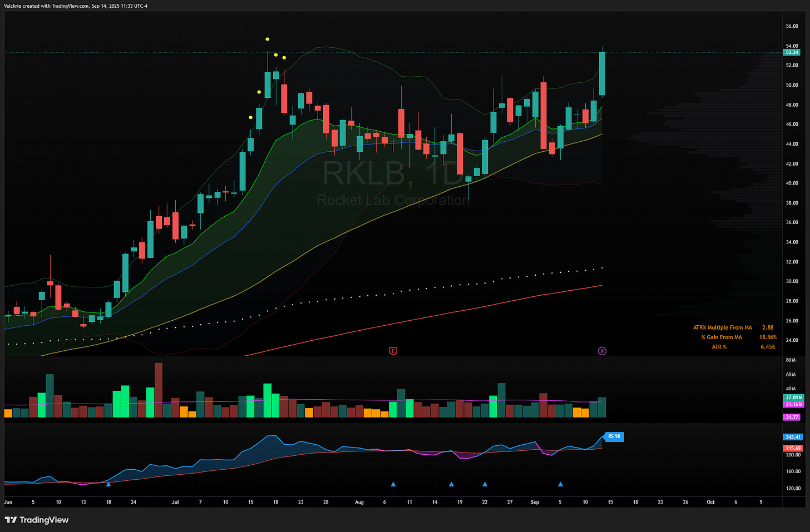Click the 56.00 price axis label
810x532 pixels.
(x=792, y=26)
